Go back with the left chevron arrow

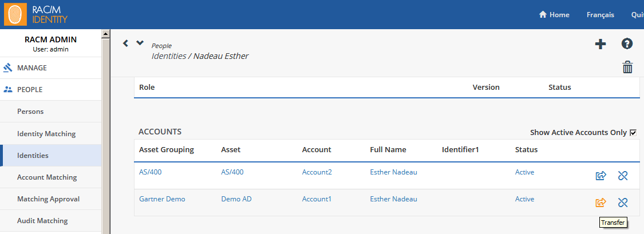[126, 43]
